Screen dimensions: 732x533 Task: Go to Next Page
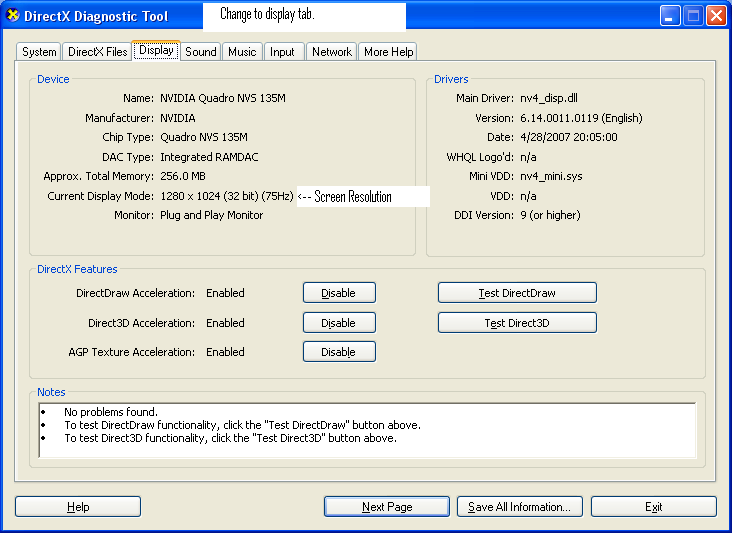[x=387, y=507]
